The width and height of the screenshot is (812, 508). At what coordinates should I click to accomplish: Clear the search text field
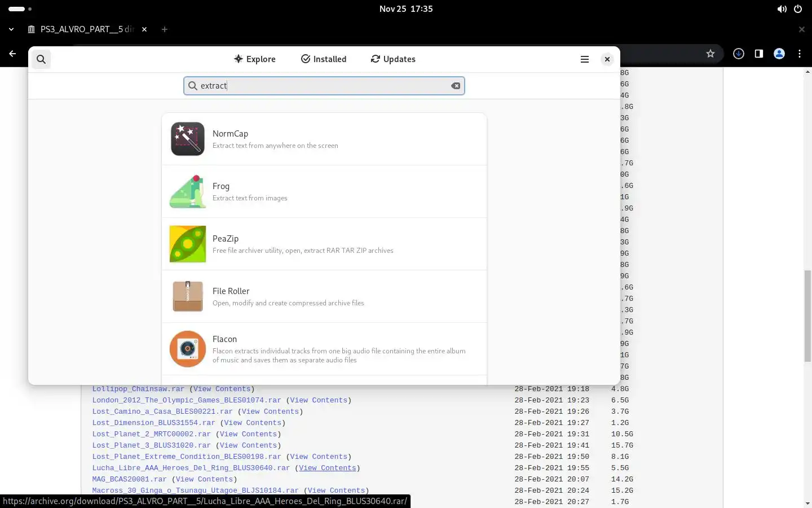[x=456, y=86]
